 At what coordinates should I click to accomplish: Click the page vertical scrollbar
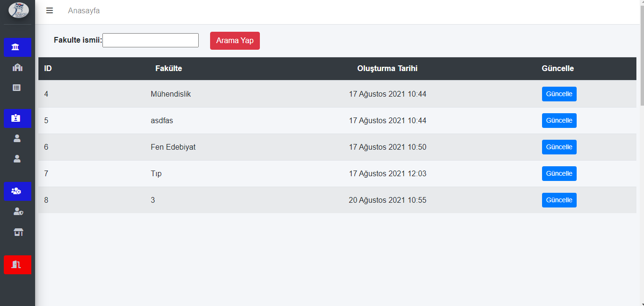pyautogui.click(x=642, y=153)
